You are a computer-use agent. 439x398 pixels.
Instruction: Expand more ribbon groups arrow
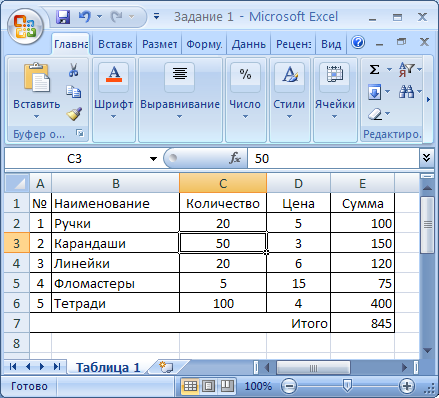[429, 99]
